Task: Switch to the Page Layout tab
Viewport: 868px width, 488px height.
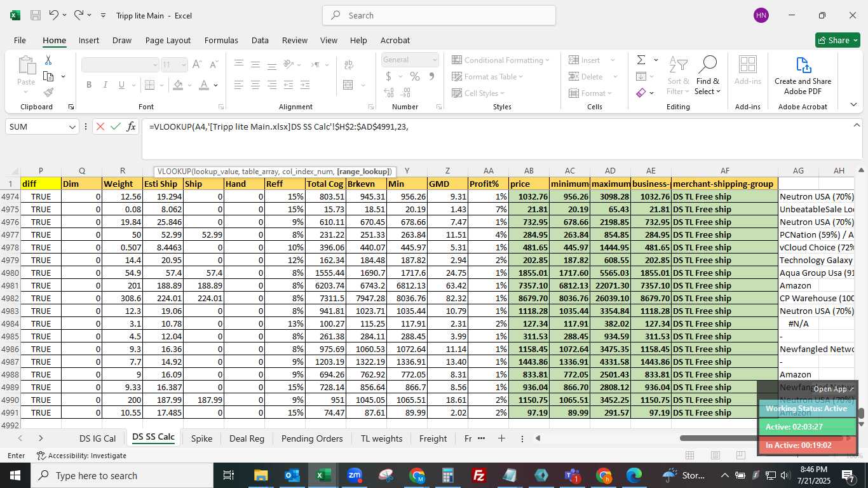Action: pyautogui.click(x=168, y=40)
